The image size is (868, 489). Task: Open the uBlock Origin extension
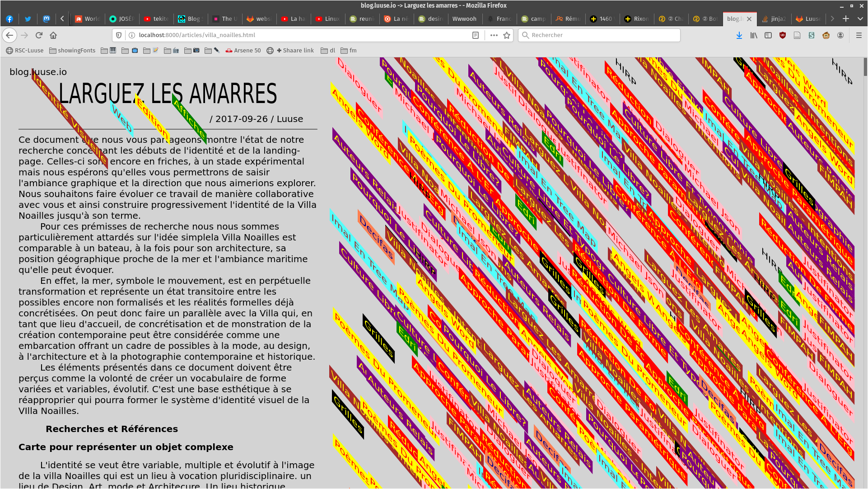point(783,35)
